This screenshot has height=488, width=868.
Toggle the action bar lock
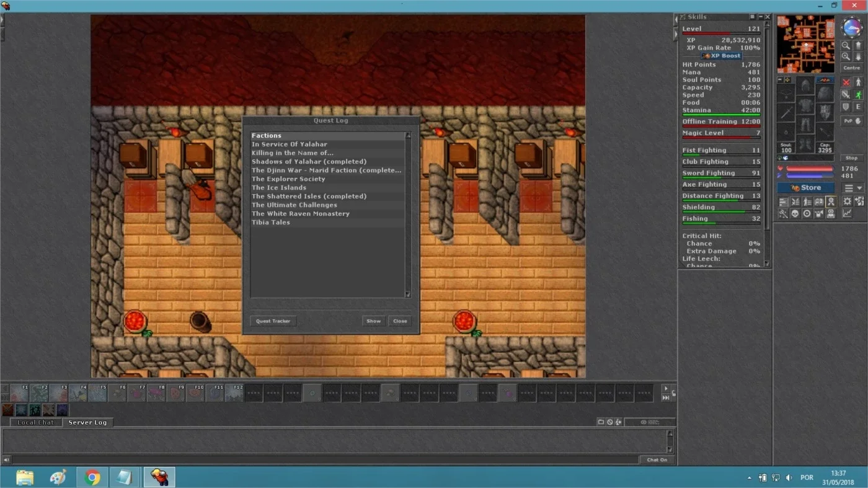674,393
